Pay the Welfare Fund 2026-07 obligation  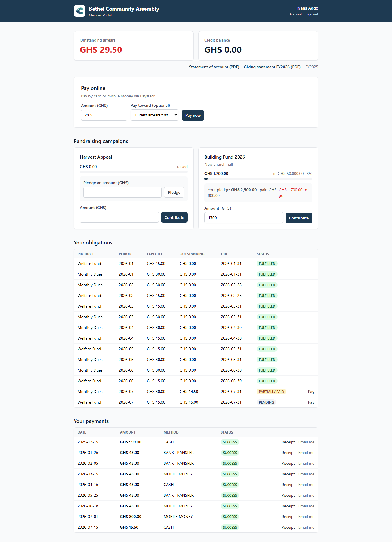311,402
